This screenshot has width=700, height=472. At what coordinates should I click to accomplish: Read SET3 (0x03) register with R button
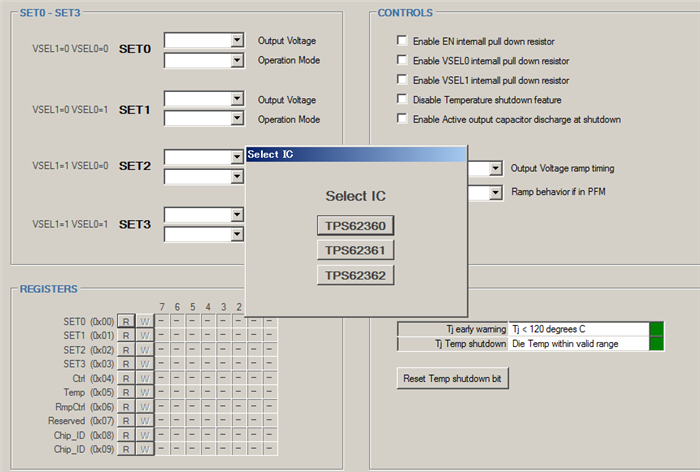(x=126, y=364)
